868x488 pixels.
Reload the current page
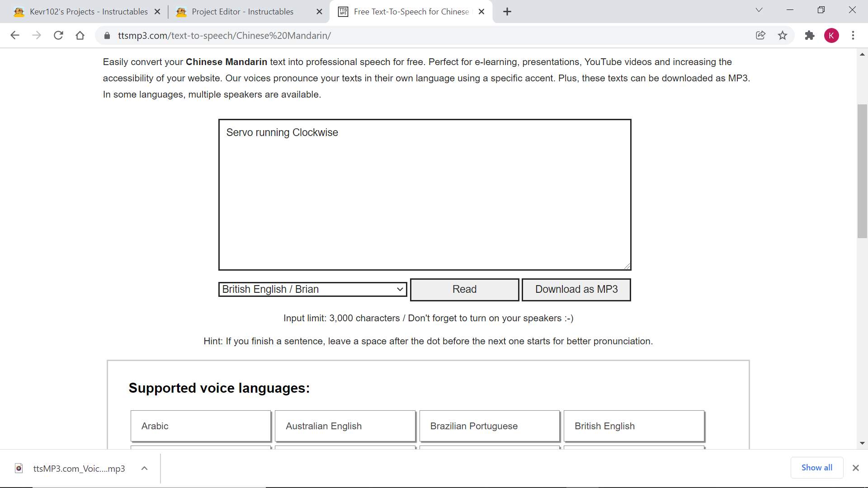click(58, 35)
